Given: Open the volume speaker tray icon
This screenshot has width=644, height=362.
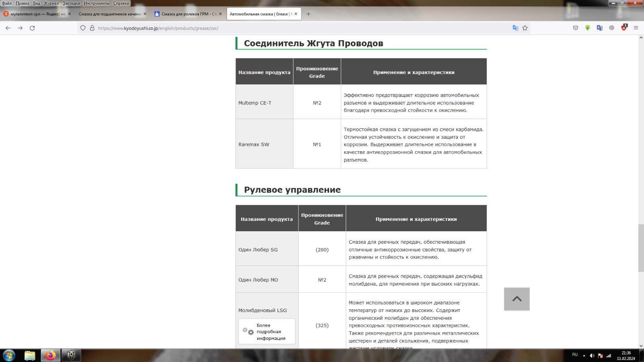Looking at the screenshot, I should tap(592, 356).
